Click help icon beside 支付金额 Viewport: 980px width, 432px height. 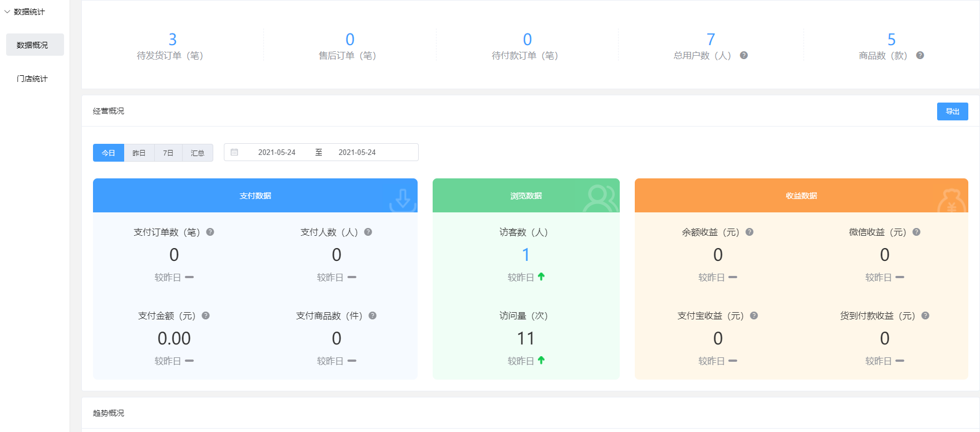click(205, 315)
